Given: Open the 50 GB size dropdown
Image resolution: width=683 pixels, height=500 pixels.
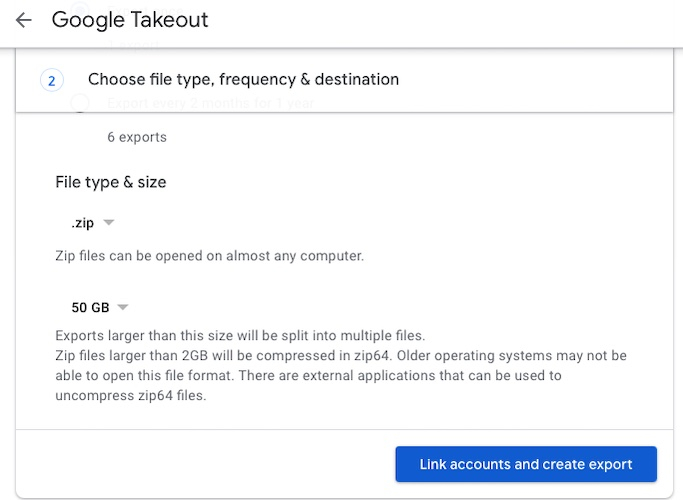Looking at the screenshot, I should [99, 307].
